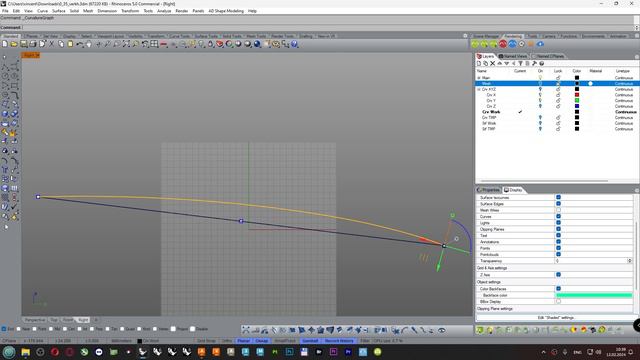Viewport: 640px width, 360px height.
Task: Toggle Osnap in the status bar
Action: click(262, 340)
